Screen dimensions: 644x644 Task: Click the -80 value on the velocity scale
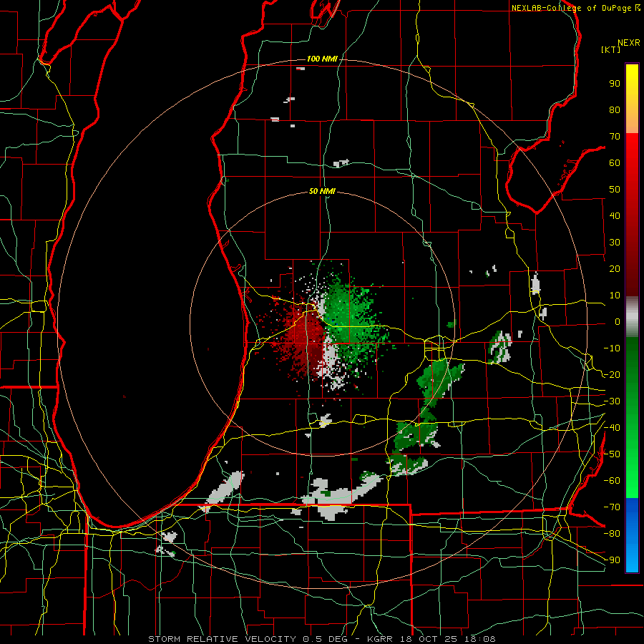(x=612, y=534)
